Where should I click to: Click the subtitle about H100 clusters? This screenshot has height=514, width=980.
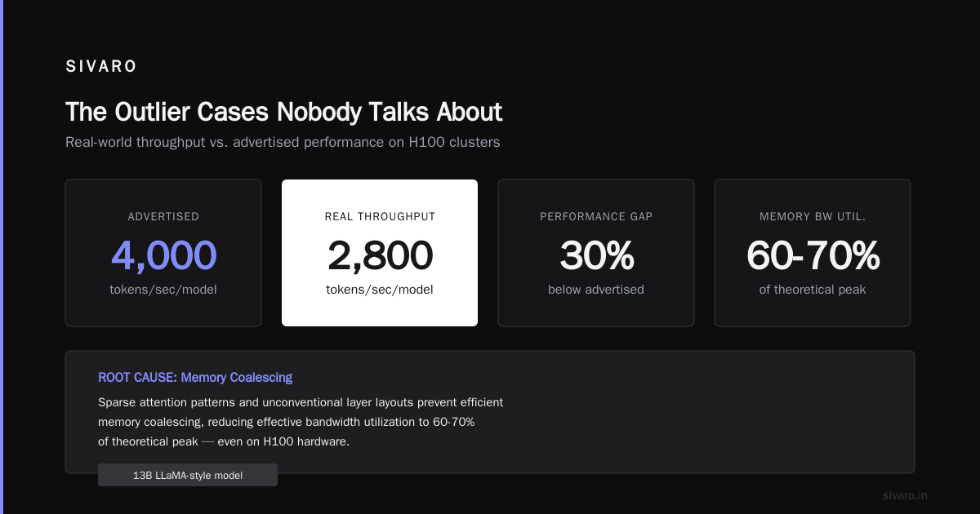283,142
